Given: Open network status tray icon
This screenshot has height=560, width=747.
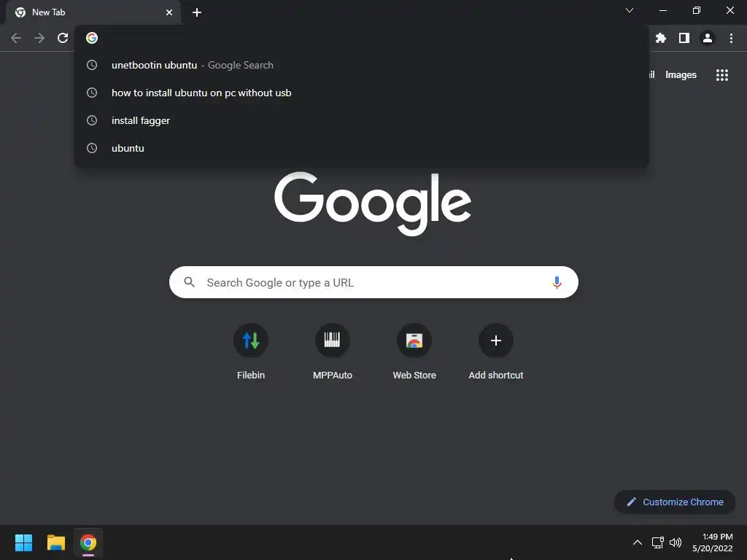Looking at the screenshot, I should pos(658,542).
